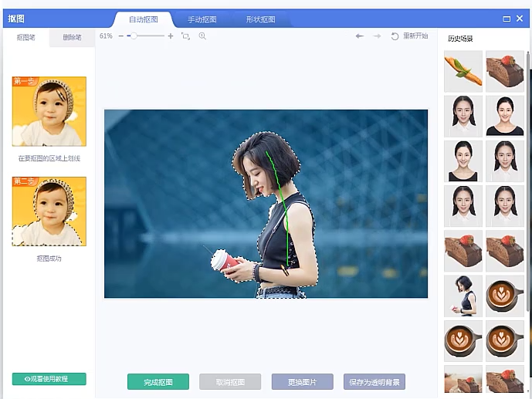
Task: Click the 重新开始 restart button
Action: (x=409, y=36)
